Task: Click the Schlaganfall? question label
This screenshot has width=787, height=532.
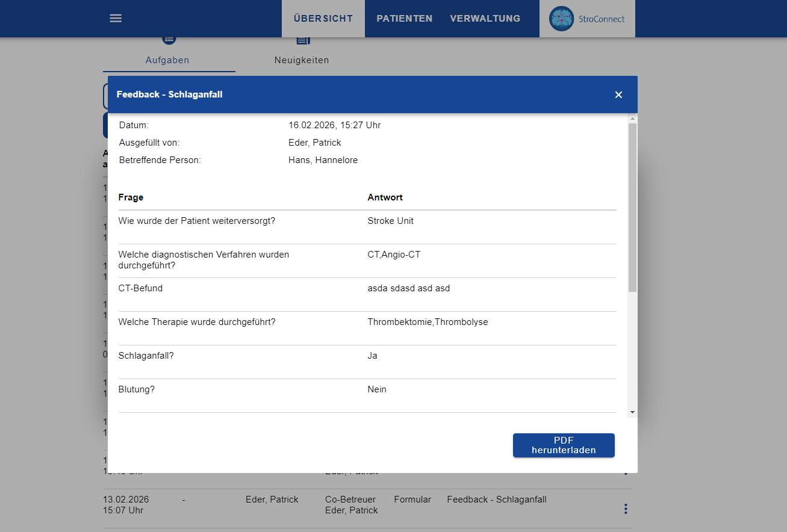Action: pos(146,356)
